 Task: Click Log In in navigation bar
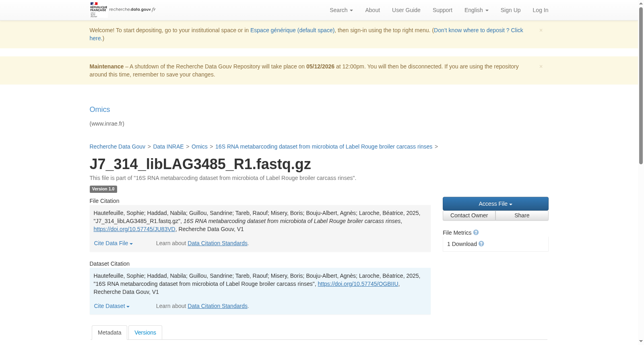coord(540,10)
